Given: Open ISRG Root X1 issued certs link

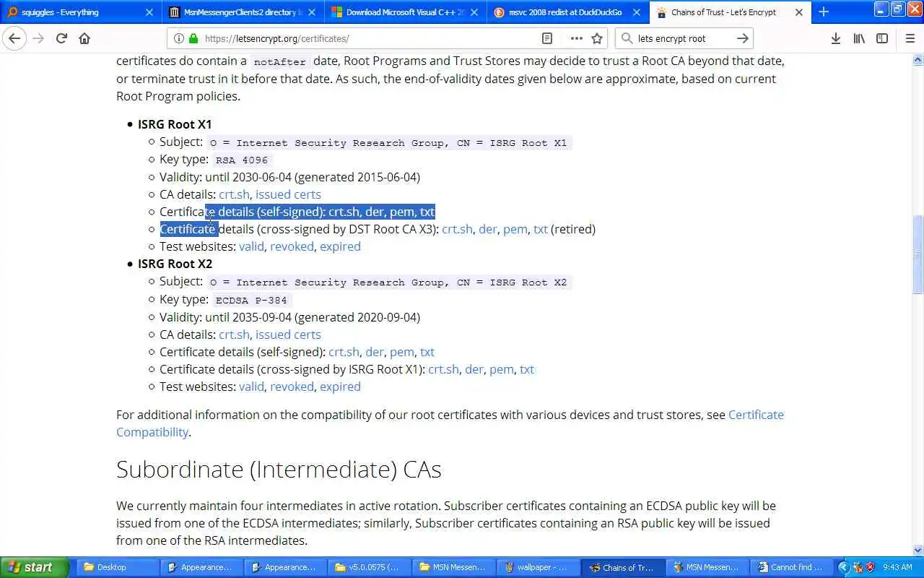Looking at the screenshot, I should coord(288,194).
